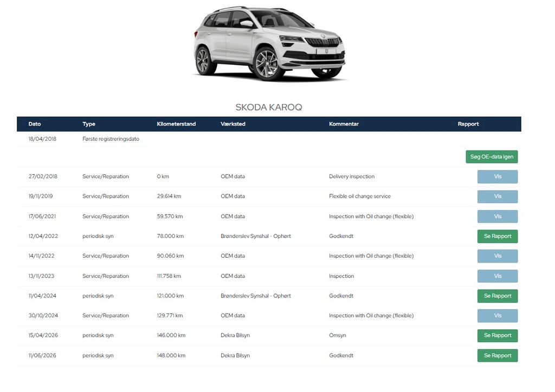Select the Første registreringsdato row
Image resolution: width=555 pixels, height=392 pixels.
click(x=269, y=139)
